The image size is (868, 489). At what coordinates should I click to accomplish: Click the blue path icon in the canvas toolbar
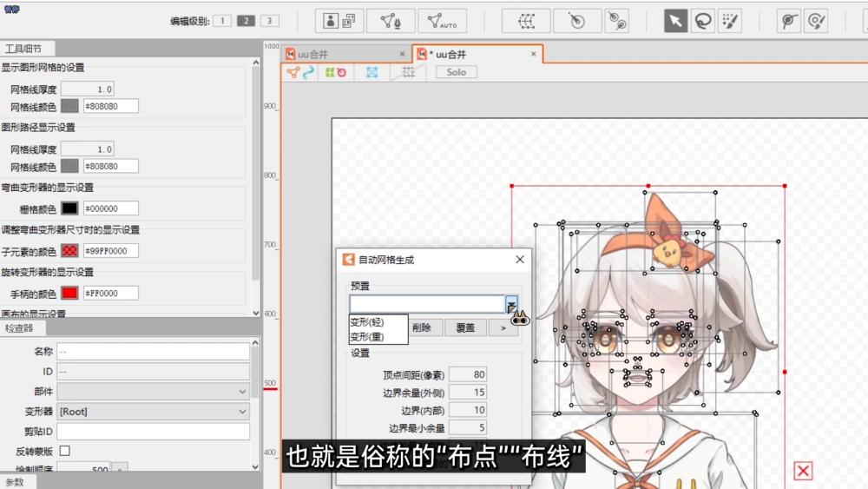click(x=308, y=72)
